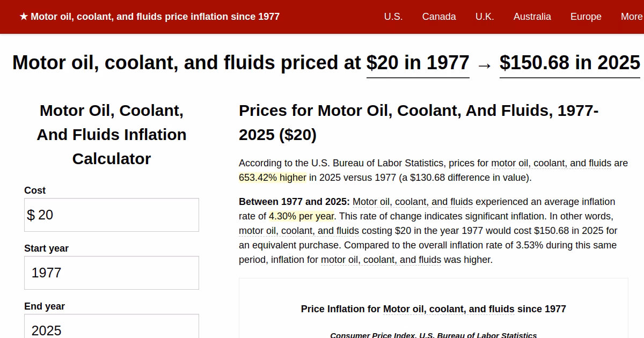Open the Europe navigation link

click(x=586, y=17)
